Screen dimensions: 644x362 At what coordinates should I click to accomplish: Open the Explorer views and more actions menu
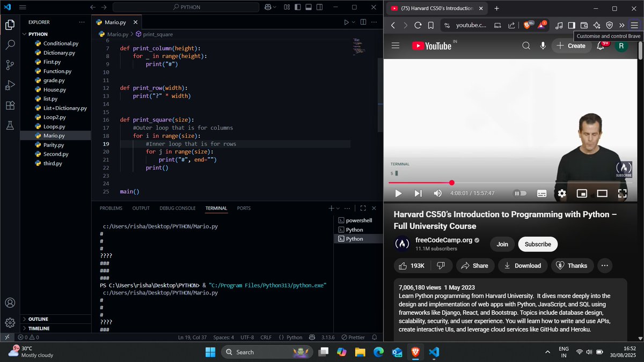[82, 22]
